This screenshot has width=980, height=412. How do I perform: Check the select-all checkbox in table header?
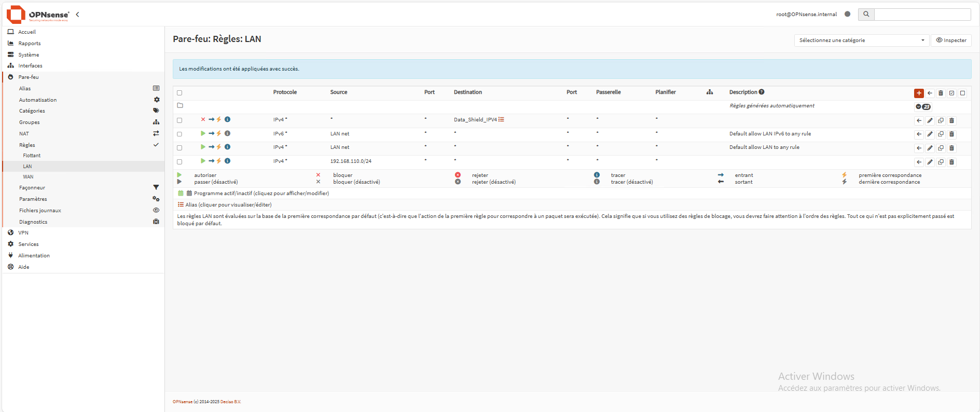[180, 93]
